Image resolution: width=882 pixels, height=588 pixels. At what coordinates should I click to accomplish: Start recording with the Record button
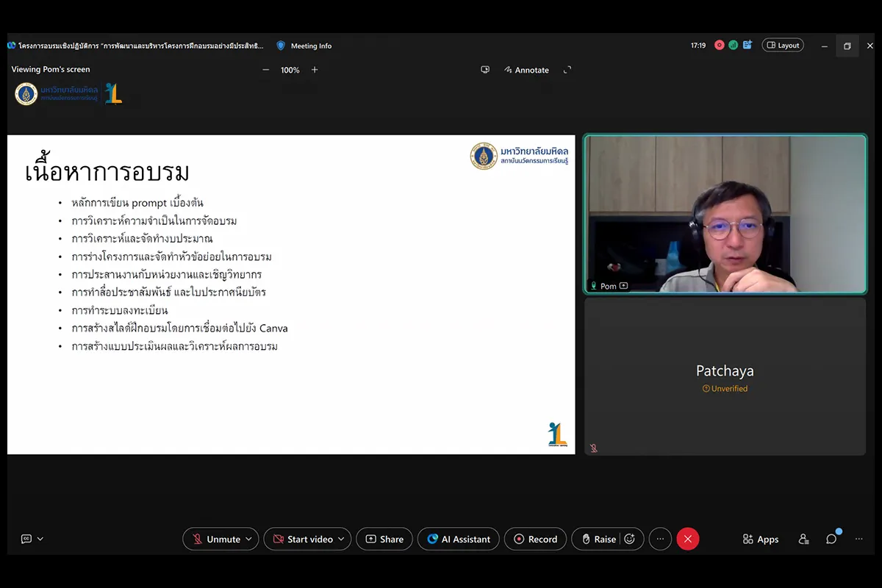(x=535, y=539)
